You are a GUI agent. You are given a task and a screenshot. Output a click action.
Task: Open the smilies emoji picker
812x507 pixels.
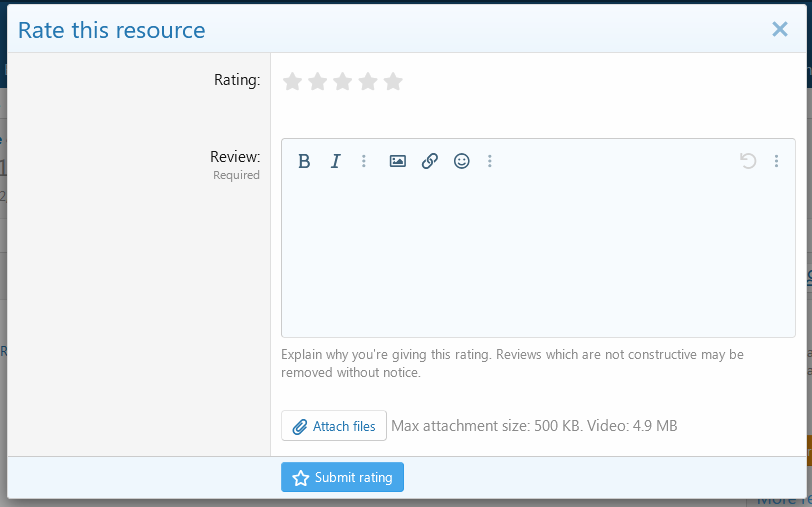point(461,161)
